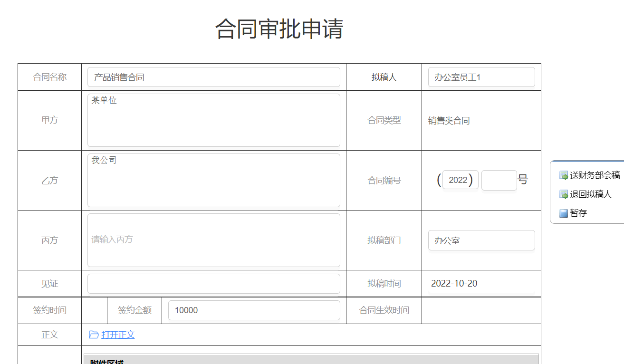Click the 见证 label cell
Image resolution: width=624 pixels, height=364 pixels.
tap(50, 284)
